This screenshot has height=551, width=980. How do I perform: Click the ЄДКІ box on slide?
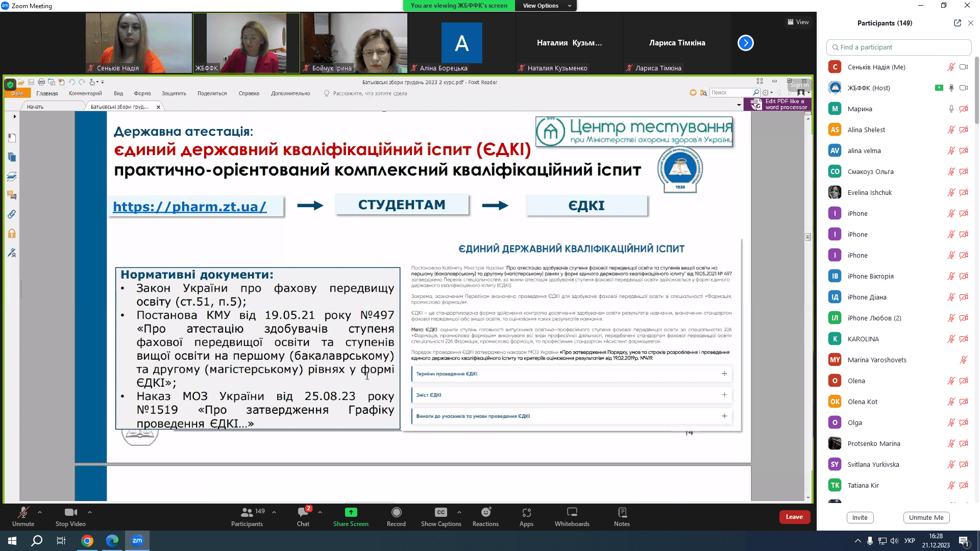pyautogui.click(x=586, y=206)
